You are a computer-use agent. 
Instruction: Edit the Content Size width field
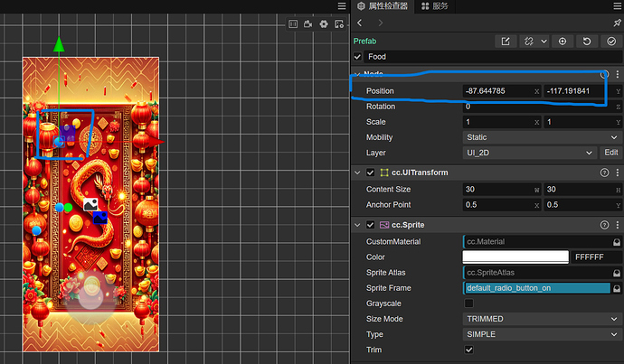[501, 190]
